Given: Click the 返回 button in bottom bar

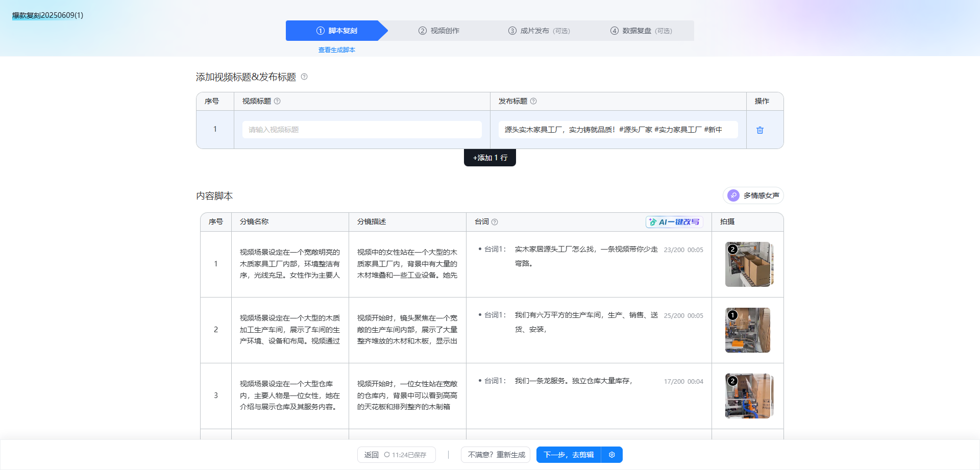Looking at the screenshot, I should click(372, 455).
